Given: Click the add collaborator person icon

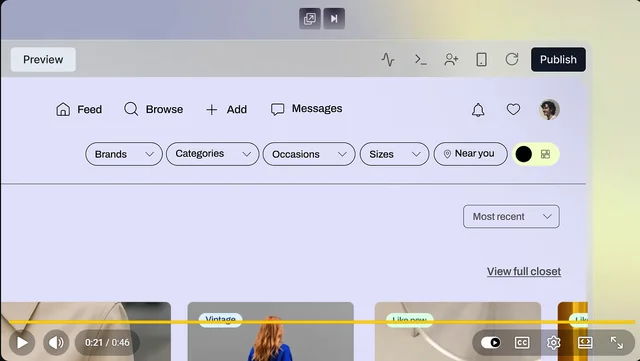Looking at the screenshot, I should pos(451,60).
